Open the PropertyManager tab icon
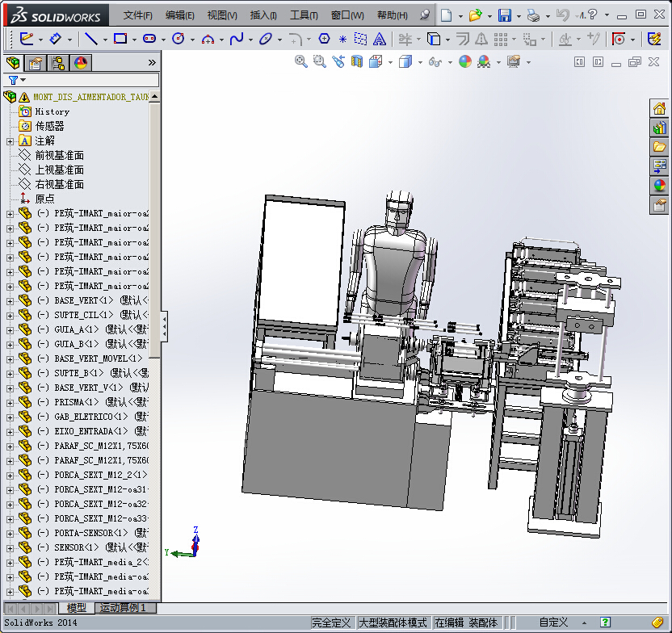 35,63
